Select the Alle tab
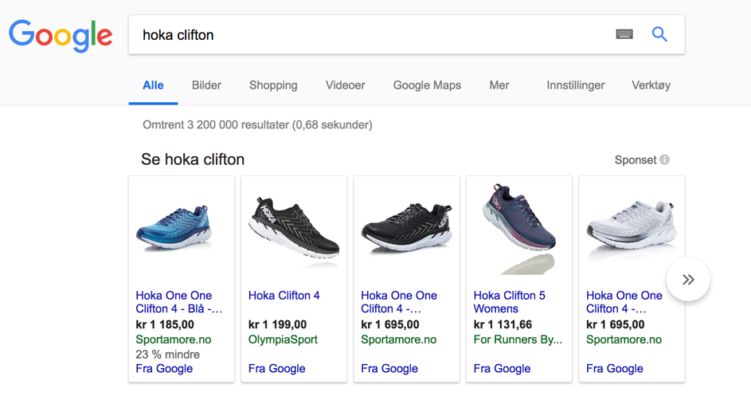This screenshot has height=400, width=751. (153, 85)
